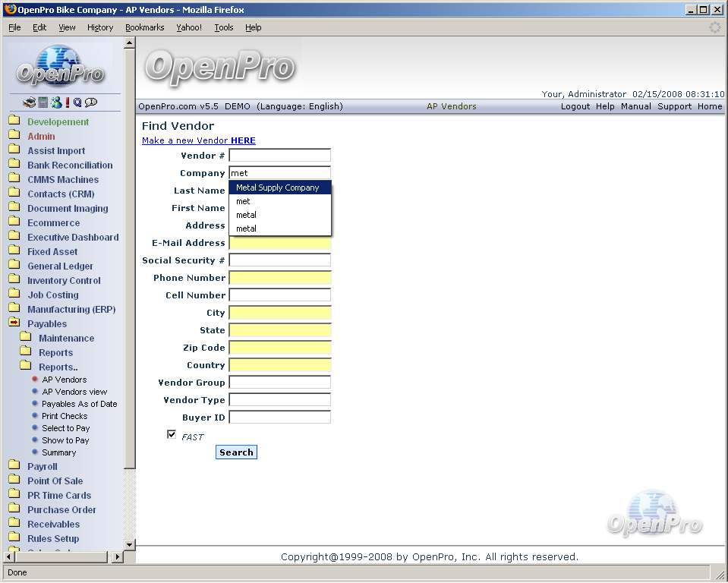Select AP Vendors view bullet item

click(74, 392)
